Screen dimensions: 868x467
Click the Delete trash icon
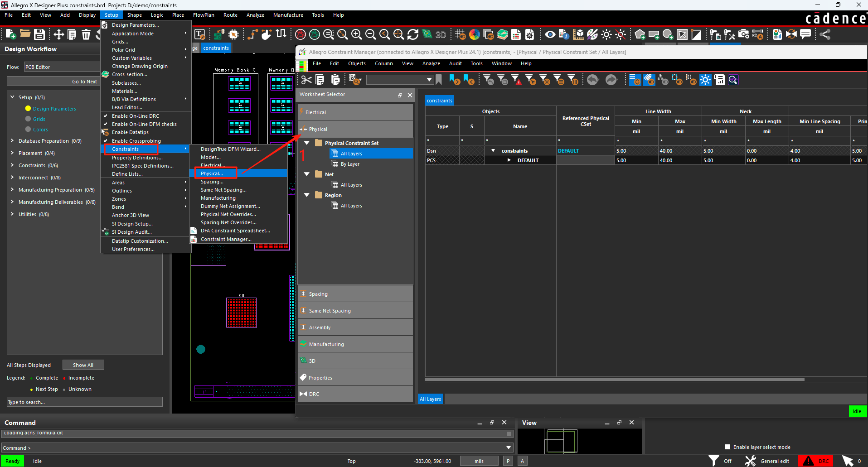(x=86, y=34)
